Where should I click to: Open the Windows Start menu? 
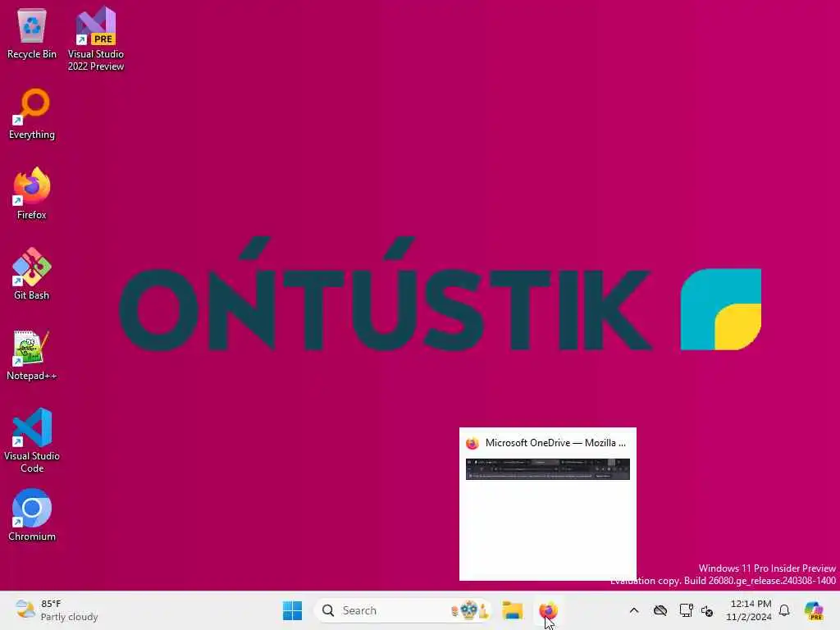(x=293, y=610)
